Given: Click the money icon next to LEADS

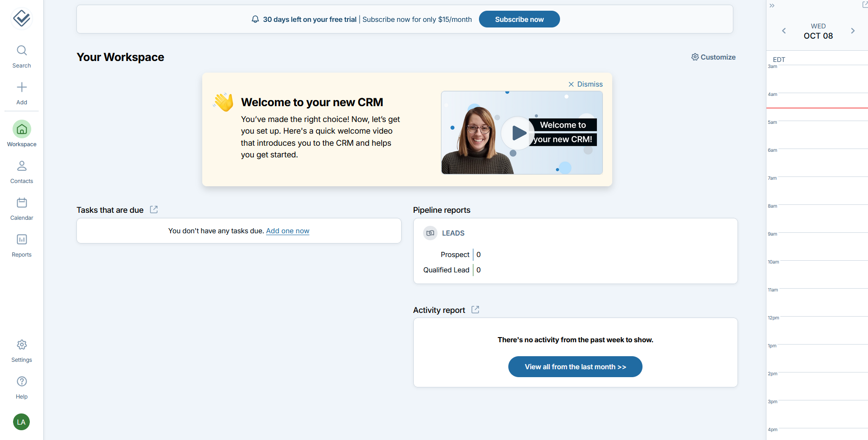Looking at the screenshot, I should 430,233.
